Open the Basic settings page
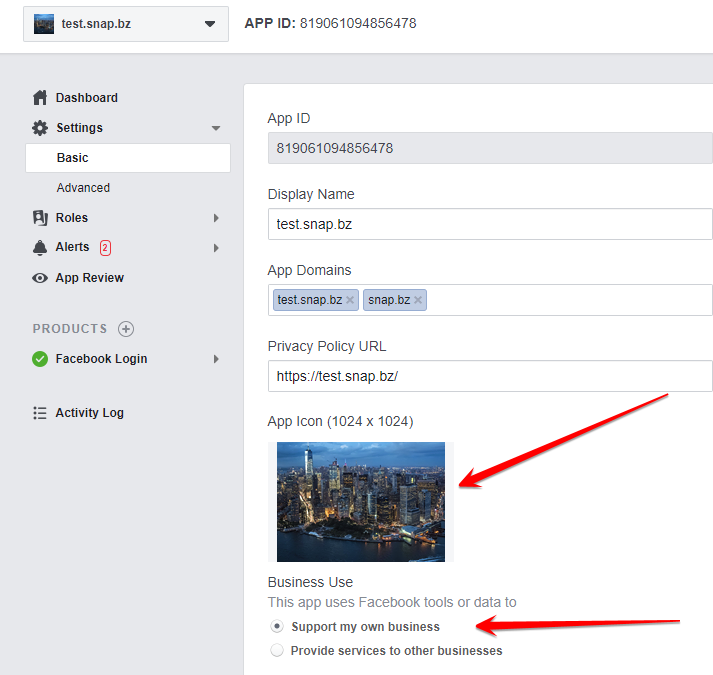713x675 pixels. pyautogui.click(x=128, y=158)
